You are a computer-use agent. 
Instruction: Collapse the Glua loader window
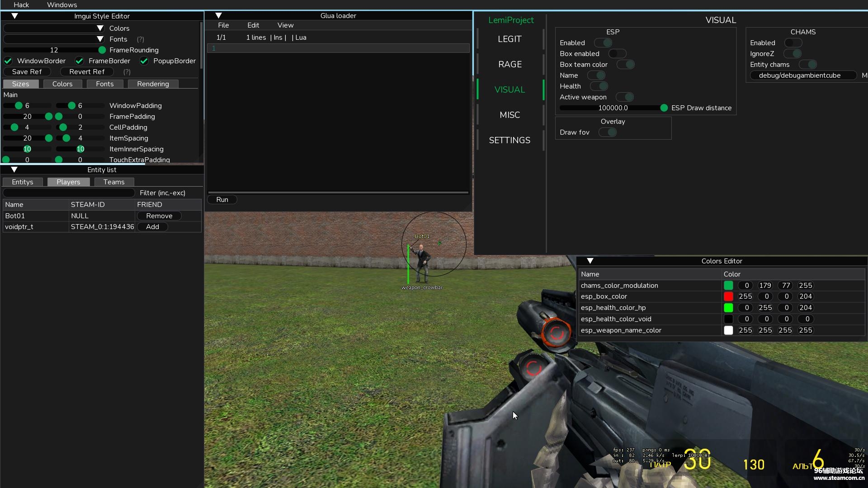point(218,15)
